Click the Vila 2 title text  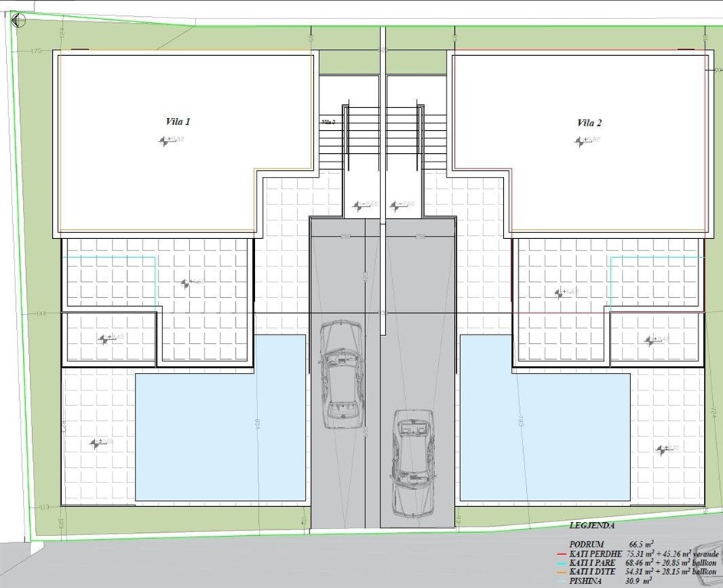pyautogui.click(x=590, y=122)
